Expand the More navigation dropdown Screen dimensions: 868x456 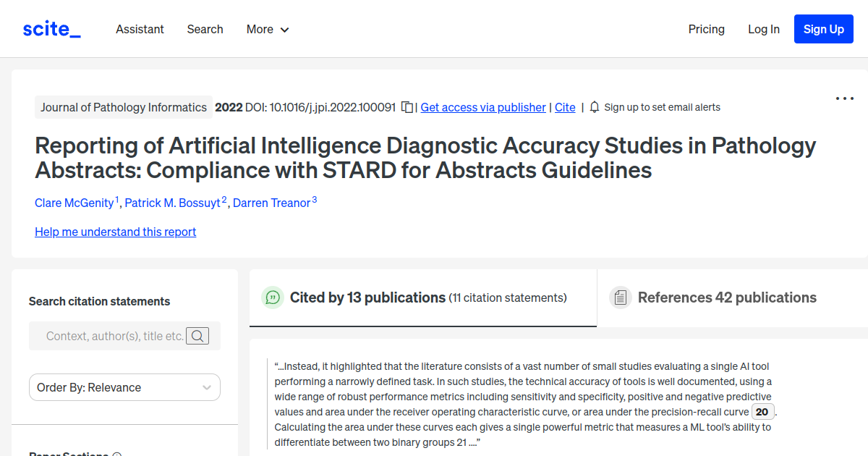[x=268, y=29]
